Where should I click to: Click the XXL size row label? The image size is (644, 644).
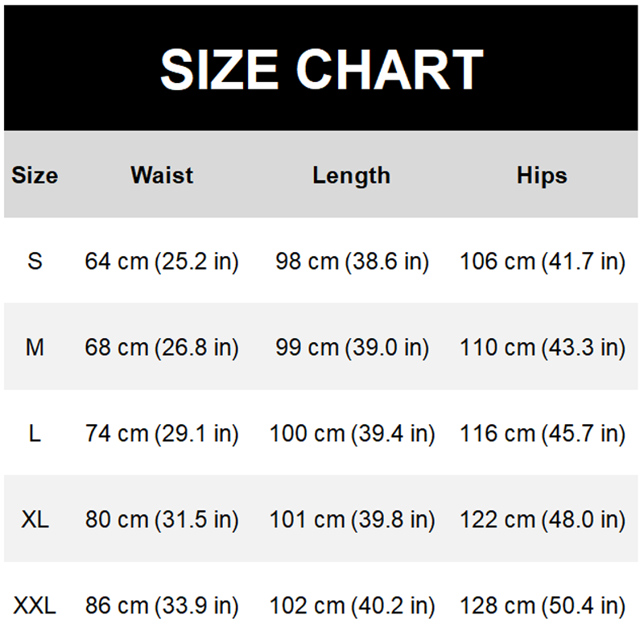click(35, 606)
